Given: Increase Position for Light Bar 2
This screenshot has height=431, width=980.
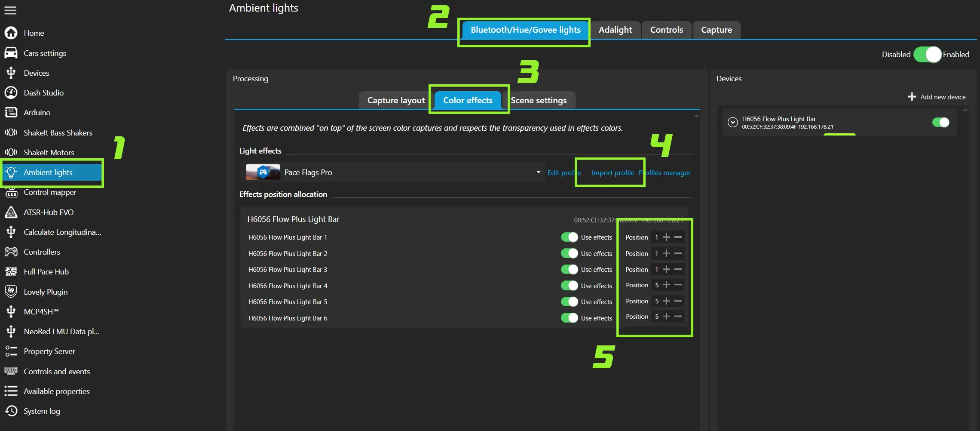Looking at the screenshot, I should click(667, 253).
